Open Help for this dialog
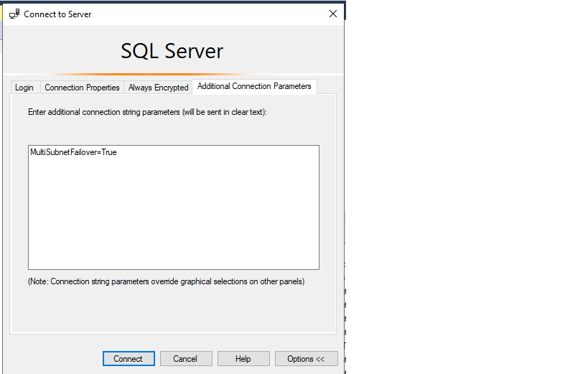The height and width of the screenshot is (374, 588). coord(243,359)
